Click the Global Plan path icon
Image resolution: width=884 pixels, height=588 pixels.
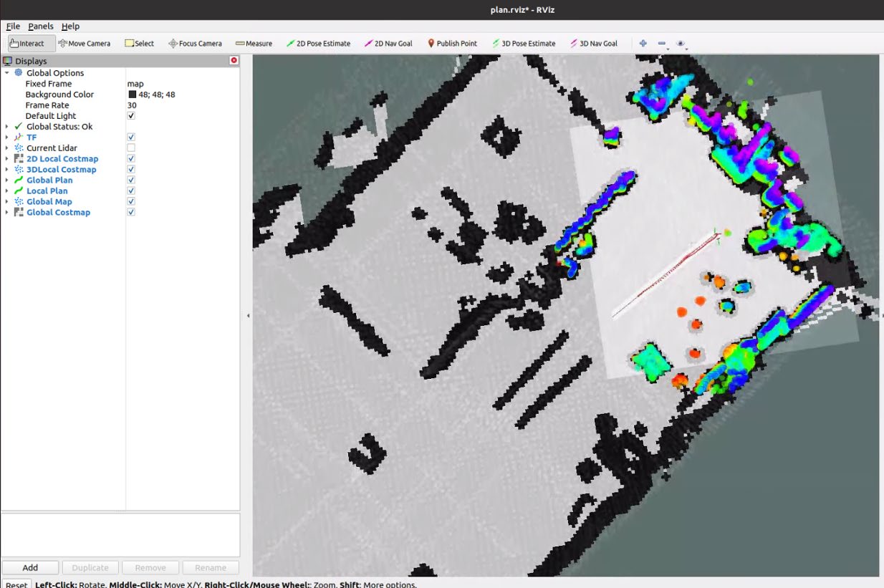tap(19, 180)
